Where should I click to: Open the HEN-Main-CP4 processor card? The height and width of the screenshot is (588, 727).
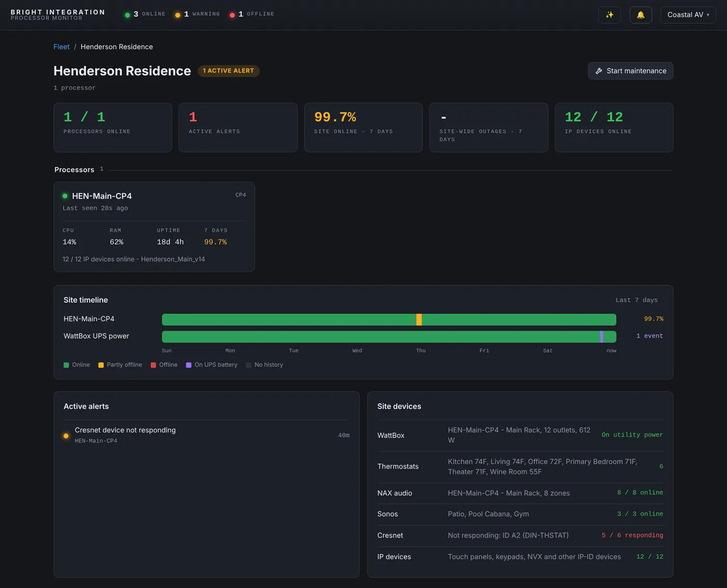coord(154,227)
